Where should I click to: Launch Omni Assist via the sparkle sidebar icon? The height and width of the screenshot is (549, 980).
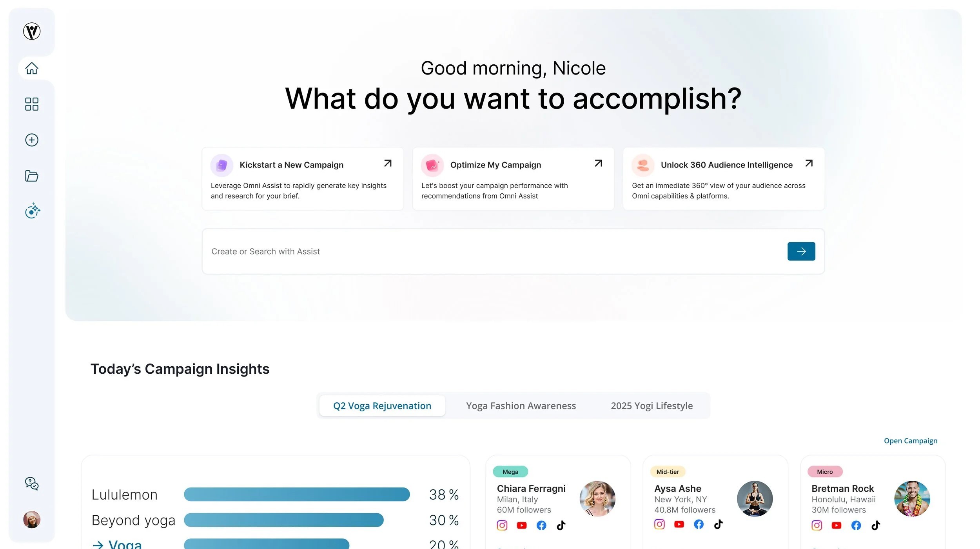click(x=32, y=211)
